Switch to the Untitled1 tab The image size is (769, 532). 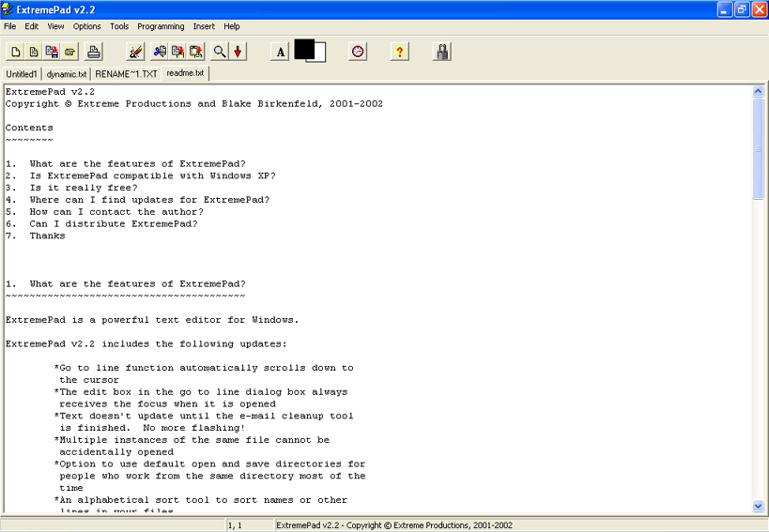click(x=22, y=74)
